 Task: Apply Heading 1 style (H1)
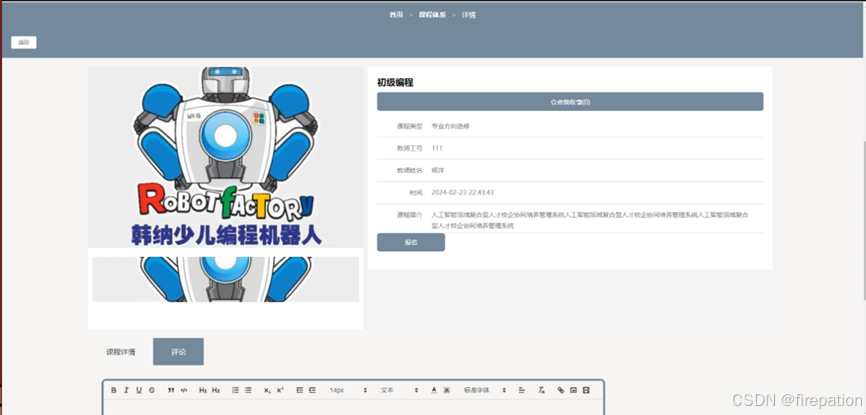click(x=203, y=390)
